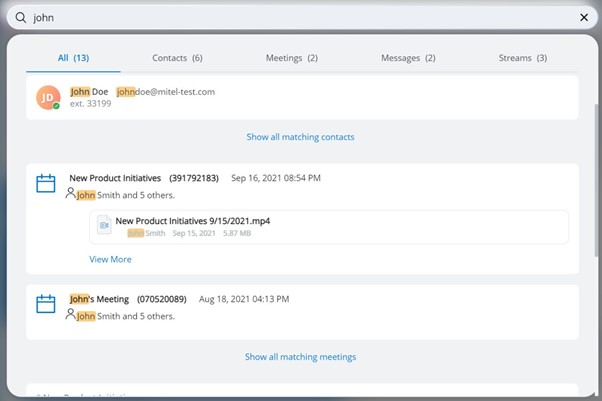Image resolution: width=602 pixels, height=401 pixels.
Task: Click participants icon under John's Meeting
Action: (70, 314)
